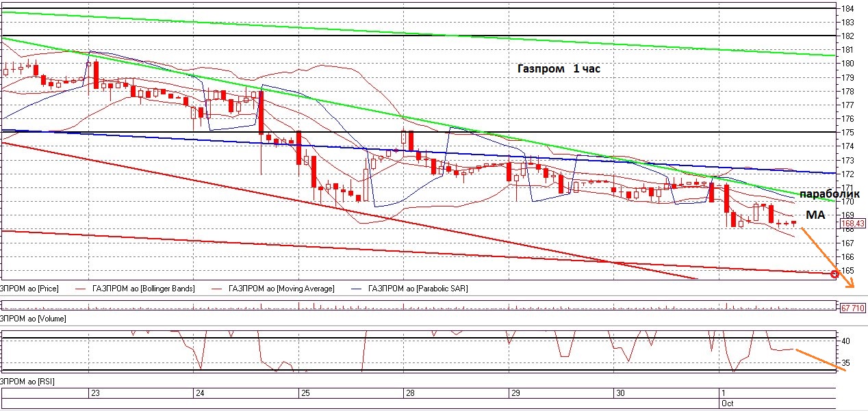Click price axis label 177
The width and height of the screenshot is (868, 411).
[x=847, y=105]
